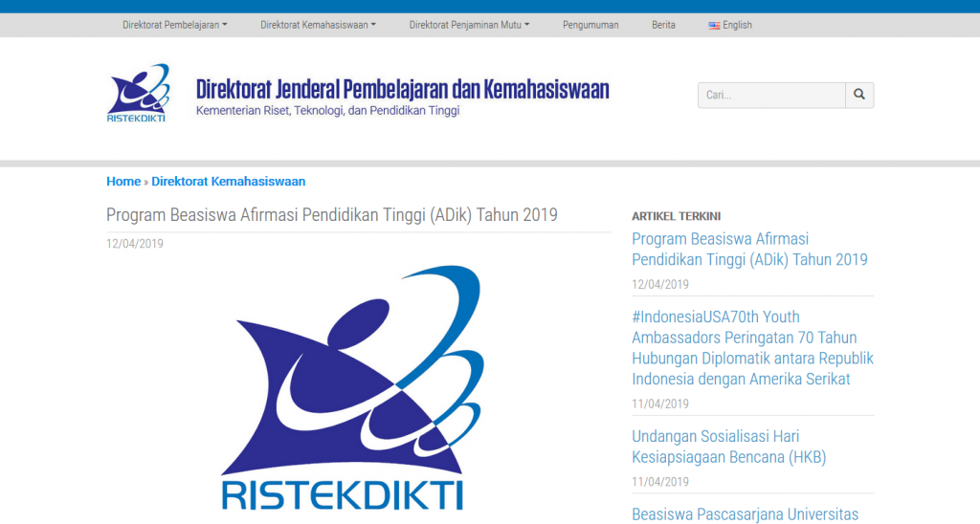Click the search magnifier icon button

click(x=858, y=95)
